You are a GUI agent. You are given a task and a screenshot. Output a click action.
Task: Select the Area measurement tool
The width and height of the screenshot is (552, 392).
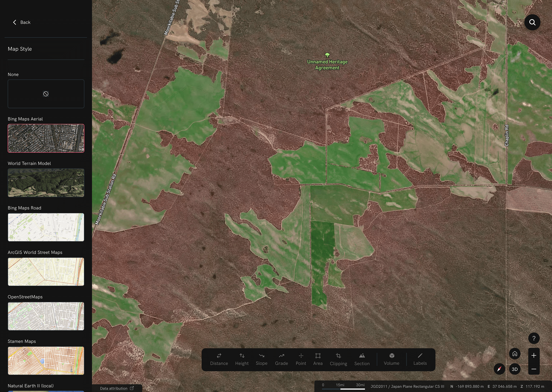[318, 359]
